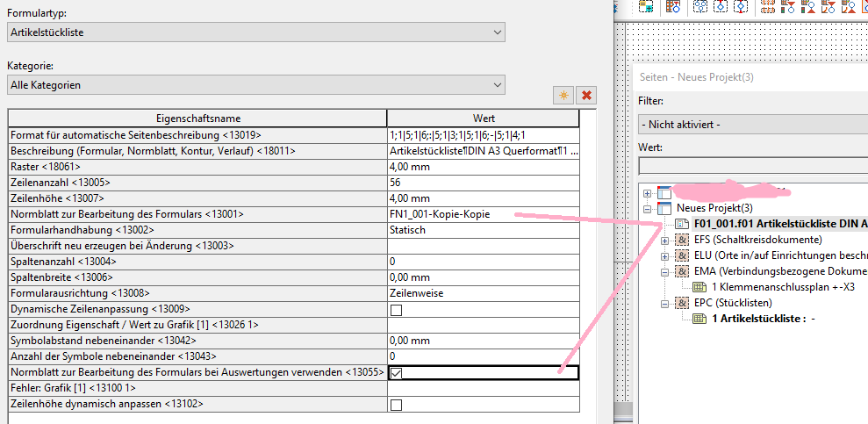
Task: Click the dashed box with three circles icon
Action: point(700,6)
